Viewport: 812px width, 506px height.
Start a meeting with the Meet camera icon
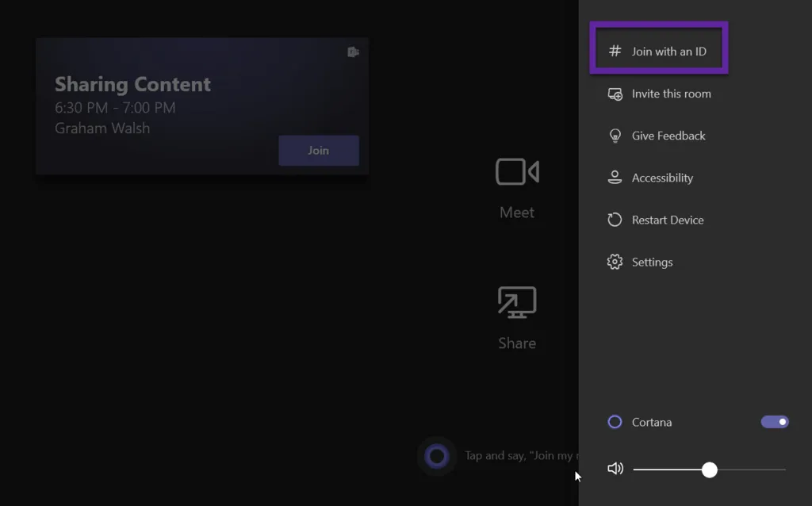517,172
